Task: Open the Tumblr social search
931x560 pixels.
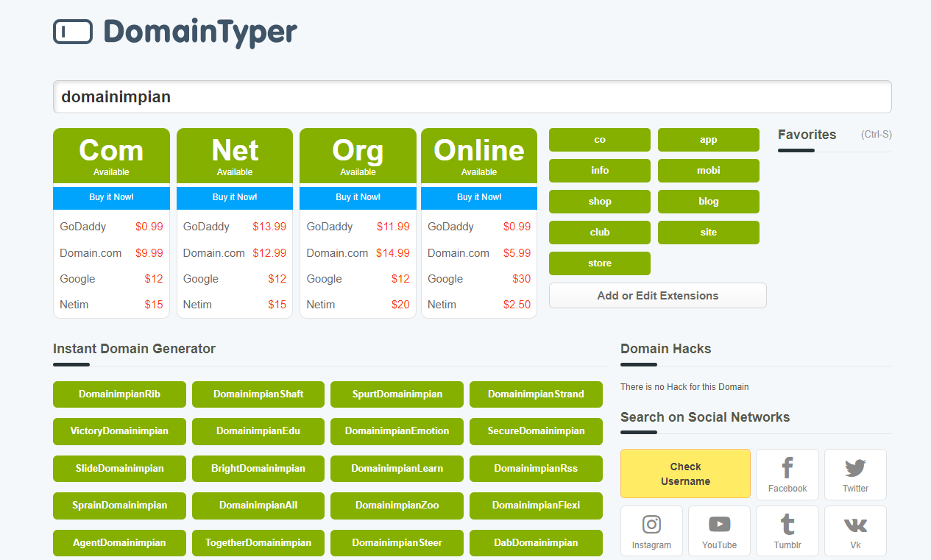Action: coord(787,531)
